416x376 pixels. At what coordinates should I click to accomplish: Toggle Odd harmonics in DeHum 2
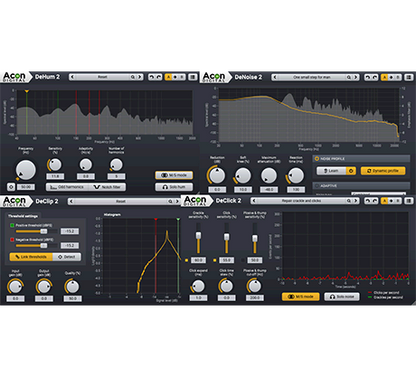(x=67, y=187)
